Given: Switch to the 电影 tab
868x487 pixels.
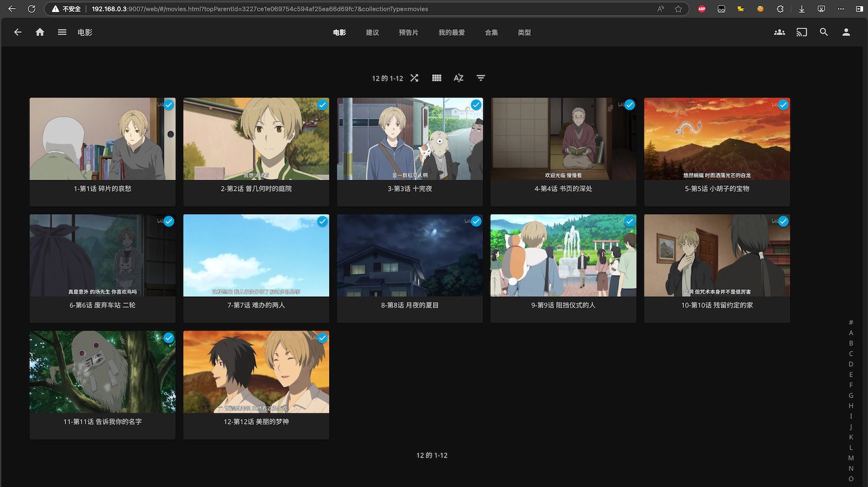Looking at the screenshot, I should (x=340, y=32).
